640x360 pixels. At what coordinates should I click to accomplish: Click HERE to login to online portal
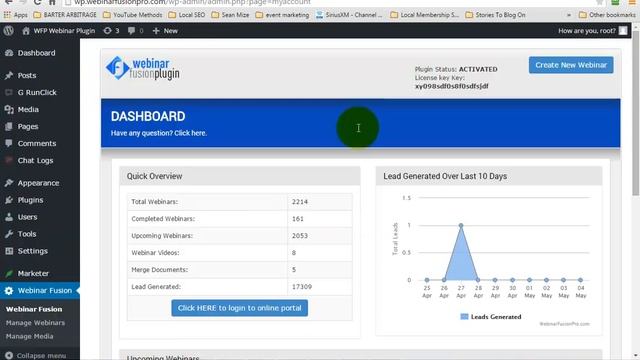point(240,308)
